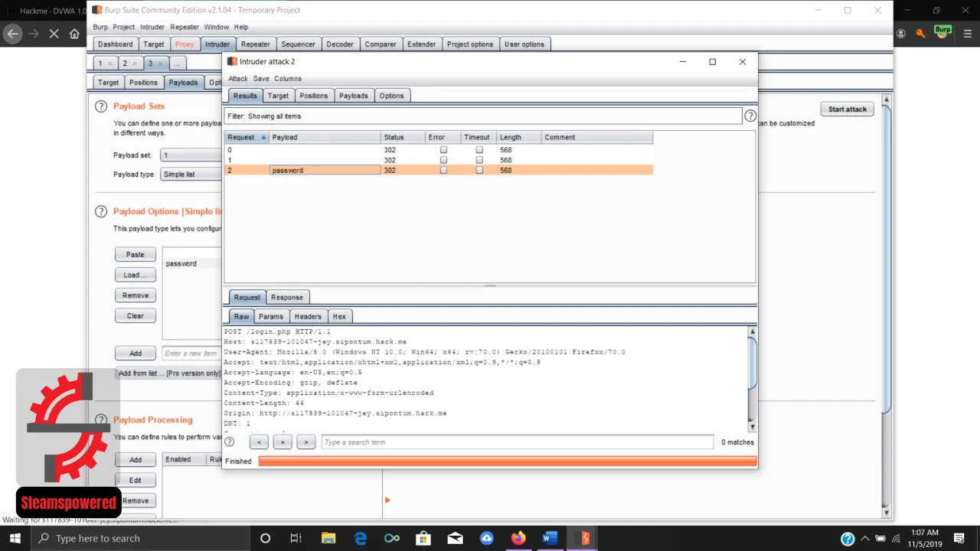
Task: Click the Burp proxy extension icon
Action: pyautogui.click(x=942, y=32)
